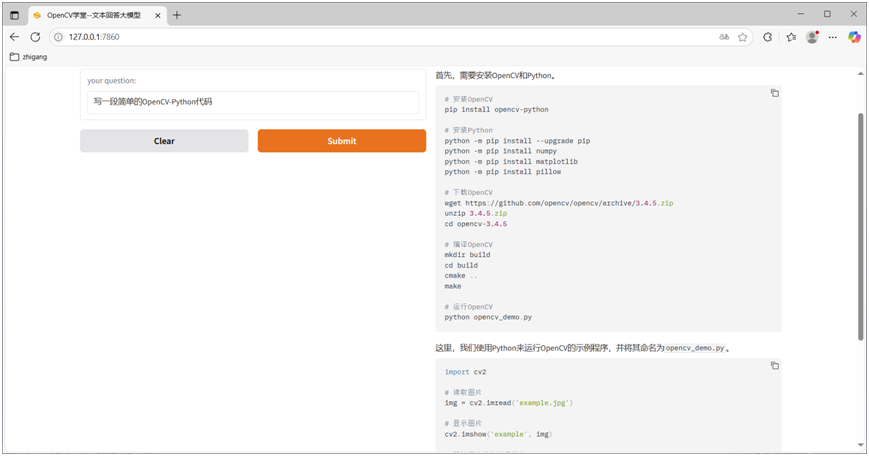Viewport: 869px width, 456px height.
Task: Add page to favorites star icon
Action: click(x=743, y=37)
